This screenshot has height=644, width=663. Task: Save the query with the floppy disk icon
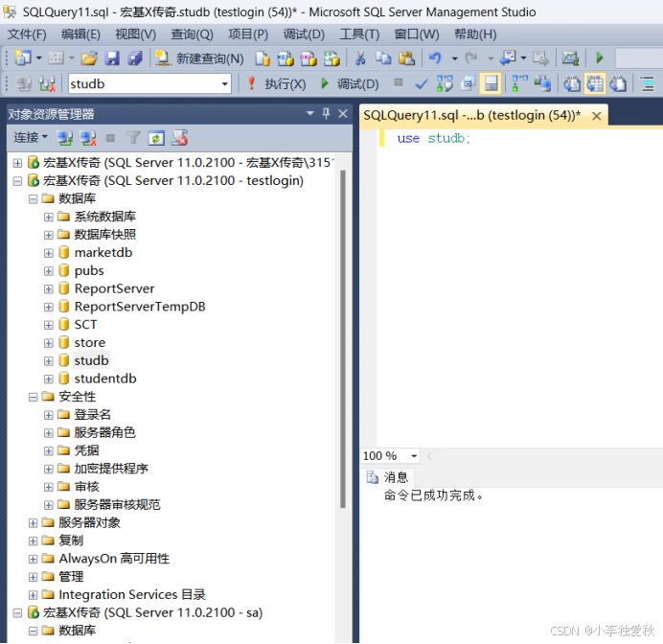112,57
